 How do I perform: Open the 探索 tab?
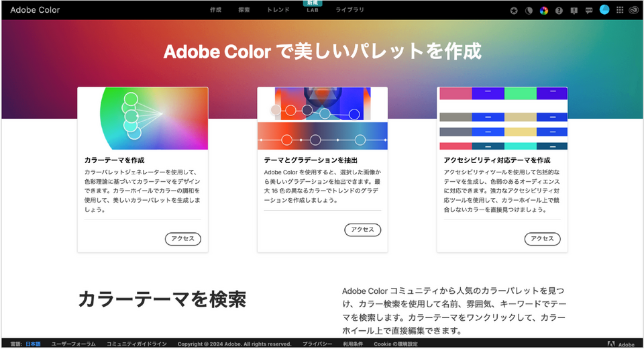[x=244, y=10]
